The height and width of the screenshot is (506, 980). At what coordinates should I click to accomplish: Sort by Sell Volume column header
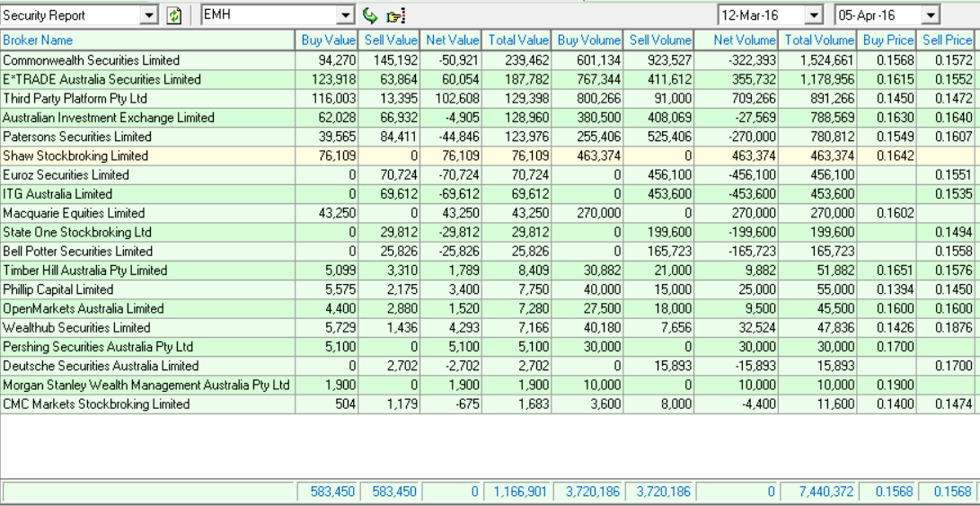pyautogui.click(x=658, y=40)
